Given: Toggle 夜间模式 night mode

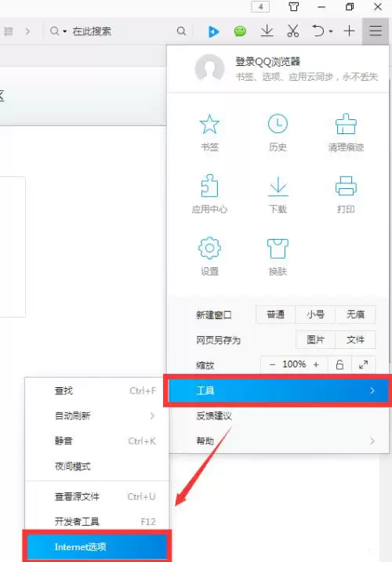Looking at the screenshot, I should click(97, 466).
